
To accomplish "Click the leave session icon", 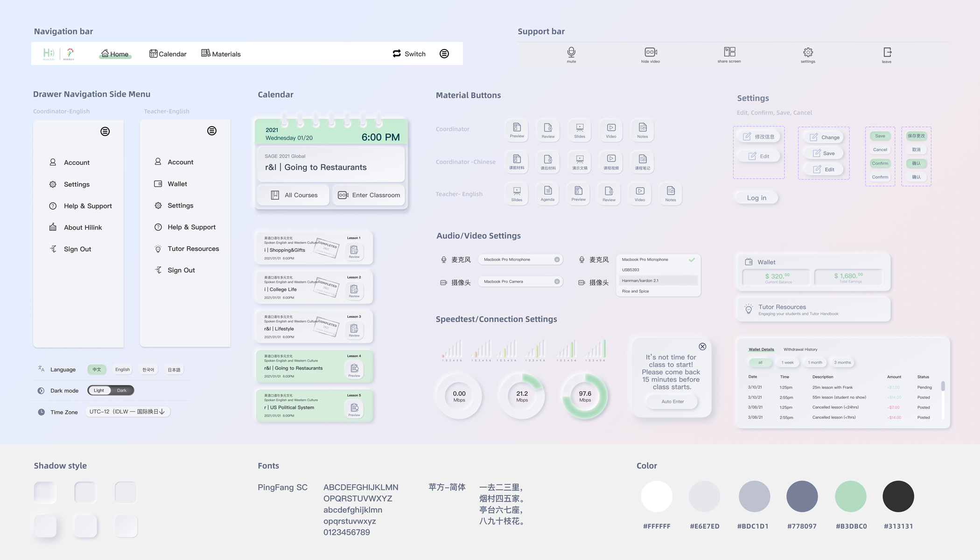I will (x=887, y=52).
